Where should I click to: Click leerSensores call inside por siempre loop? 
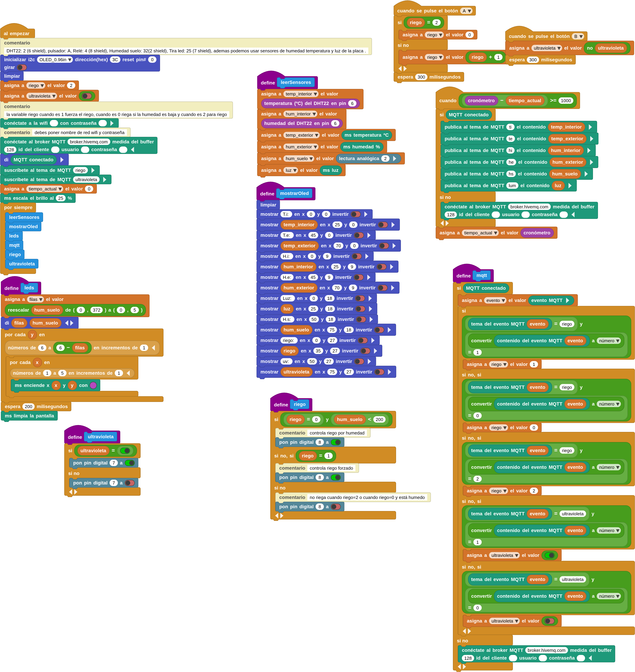tap(24, 218)
